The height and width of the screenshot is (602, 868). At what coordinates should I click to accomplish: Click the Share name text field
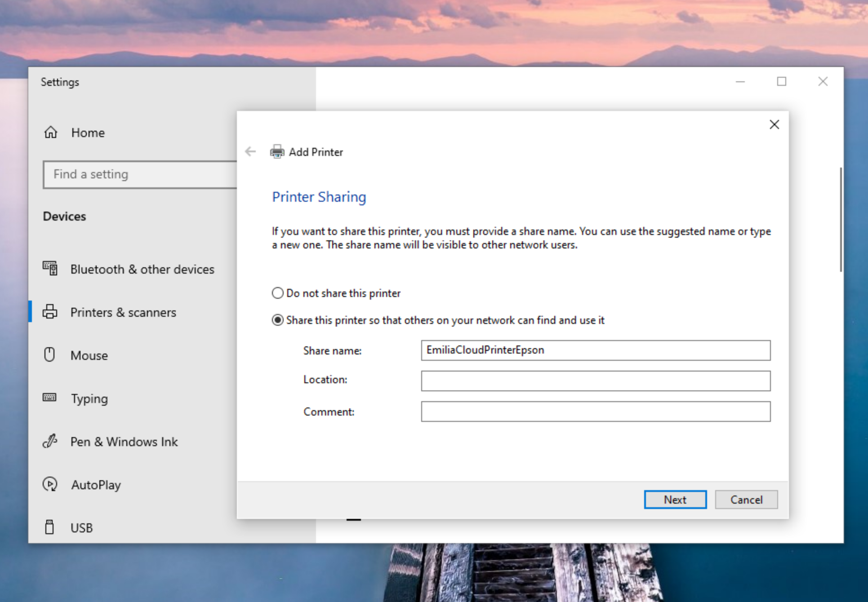click(x=595, y=350)
